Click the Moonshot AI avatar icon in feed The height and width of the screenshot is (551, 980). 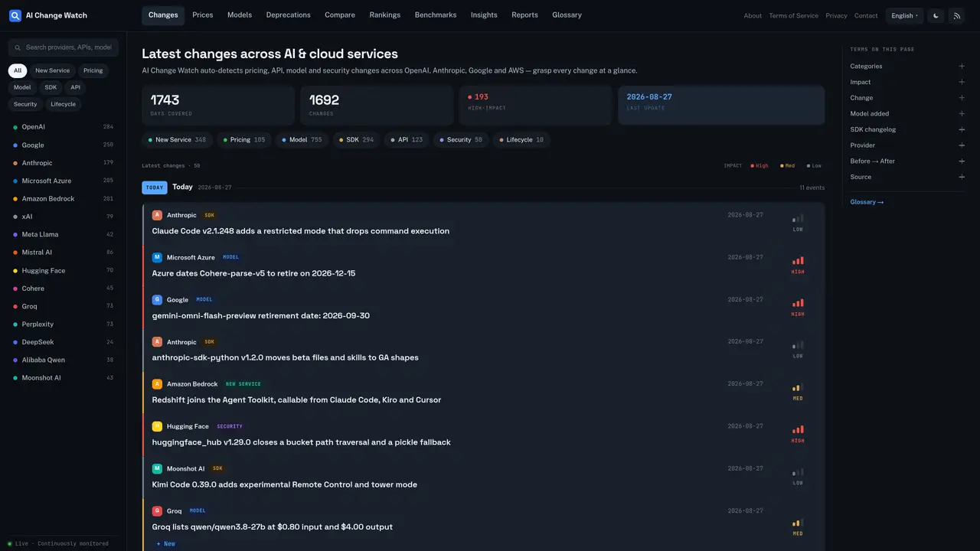tap(157, 468)
